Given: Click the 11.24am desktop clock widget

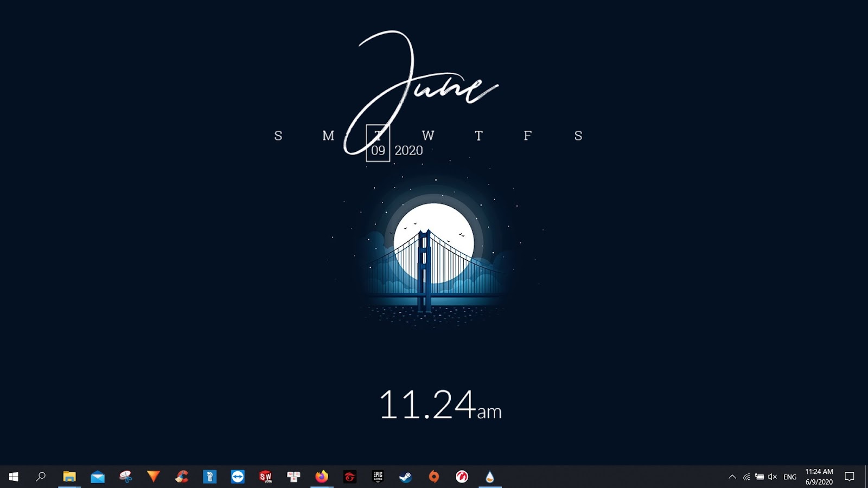Looking at the screenshot, I should [440, 405].
